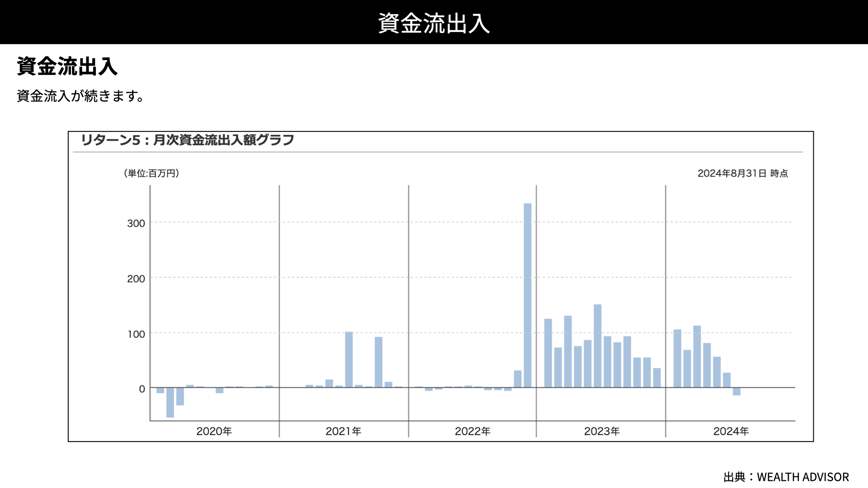Click the x-axis label 2022年
This screenshot has height=488, width=868.
pos(473,431)
